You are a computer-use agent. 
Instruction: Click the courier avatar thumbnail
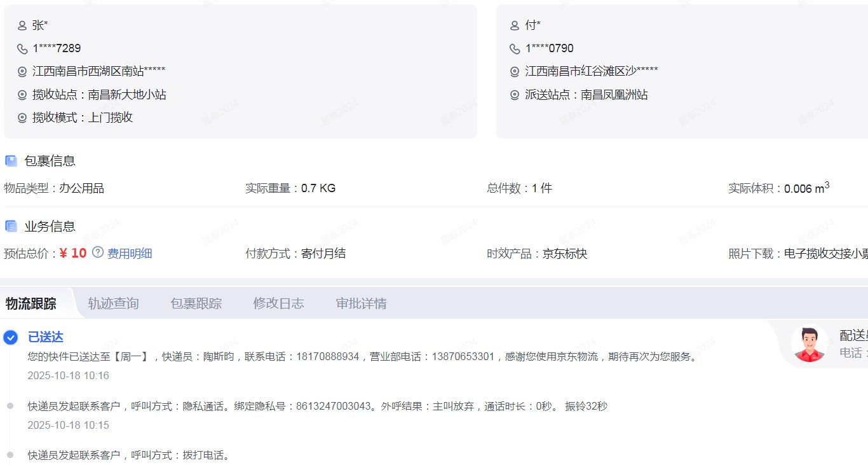pyautogui.click(x=809, y=344)
